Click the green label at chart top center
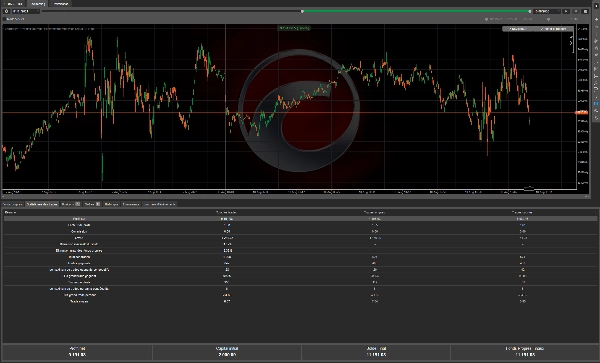This screenshot has height=363, width=600. click(x=294, y=28)
